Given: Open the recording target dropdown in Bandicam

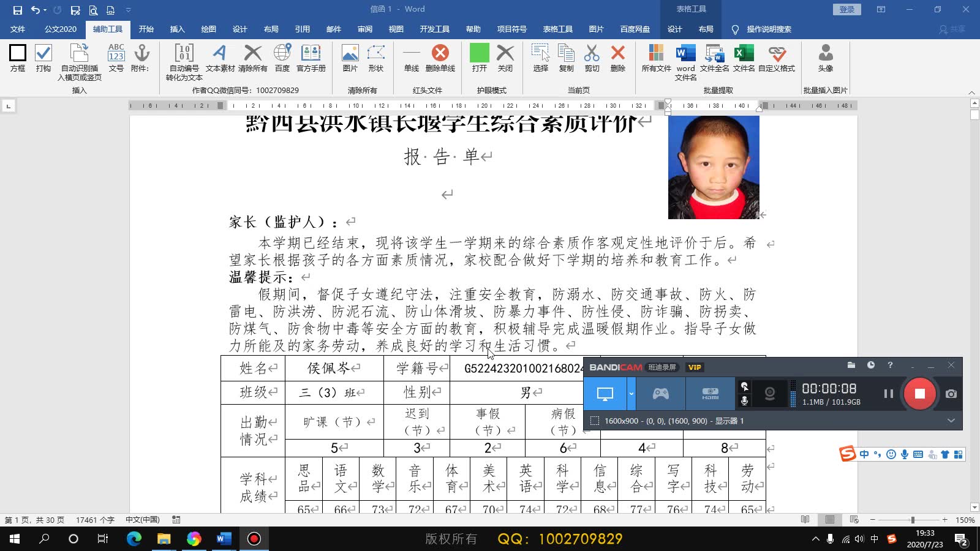Looking at the screenshot, I should tap(631, 394).
